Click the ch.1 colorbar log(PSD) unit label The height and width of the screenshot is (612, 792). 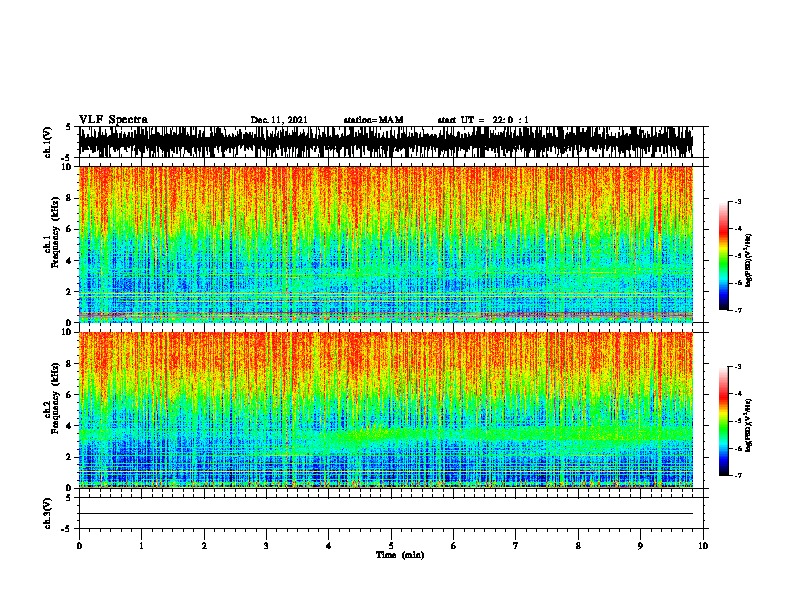point(748,261)
